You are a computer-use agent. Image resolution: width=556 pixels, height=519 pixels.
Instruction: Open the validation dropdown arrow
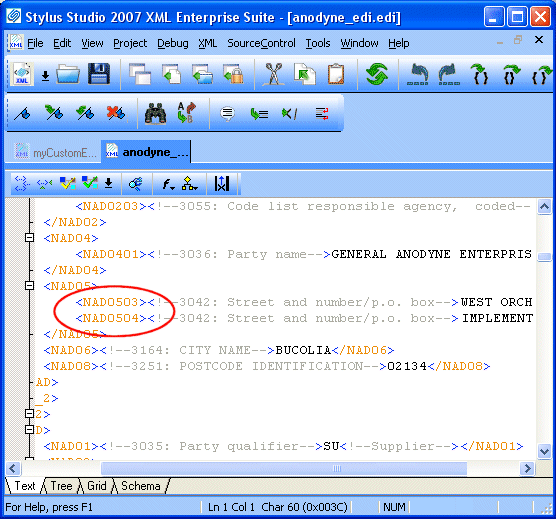(109, 183)
